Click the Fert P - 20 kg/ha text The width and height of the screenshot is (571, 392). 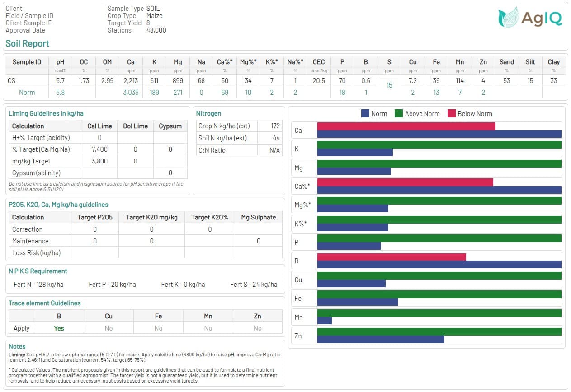coord(113,285)
